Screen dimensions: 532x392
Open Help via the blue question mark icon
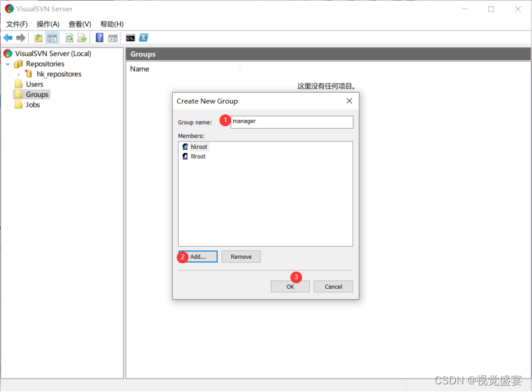point(99,38)
